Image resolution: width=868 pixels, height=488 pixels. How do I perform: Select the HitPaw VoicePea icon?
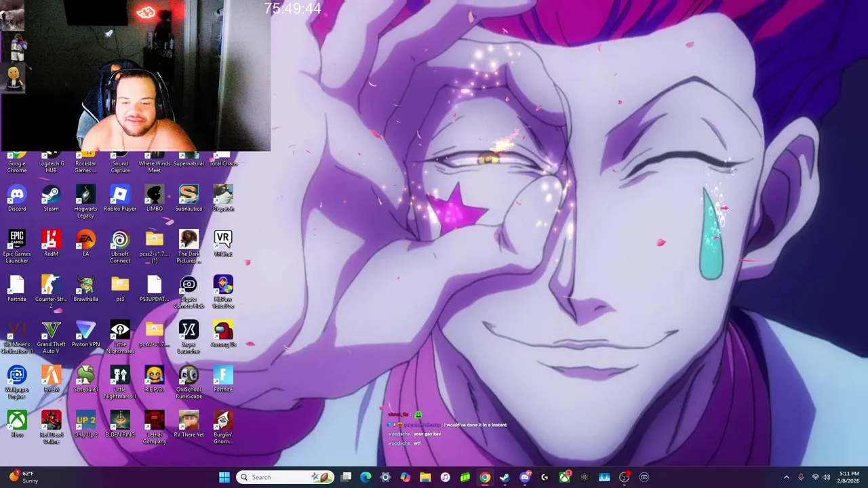(223, 292)
